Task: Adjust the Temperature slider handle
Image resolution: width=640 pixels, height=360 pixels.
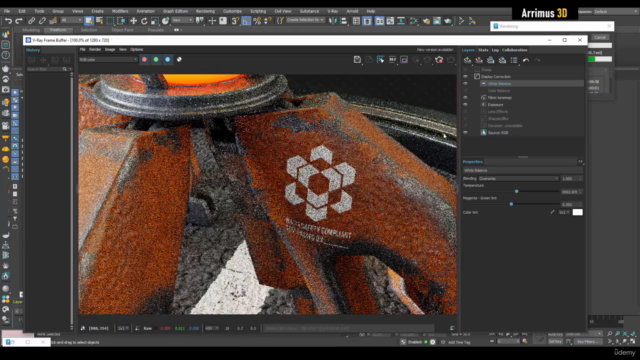Action: (516, 191)
